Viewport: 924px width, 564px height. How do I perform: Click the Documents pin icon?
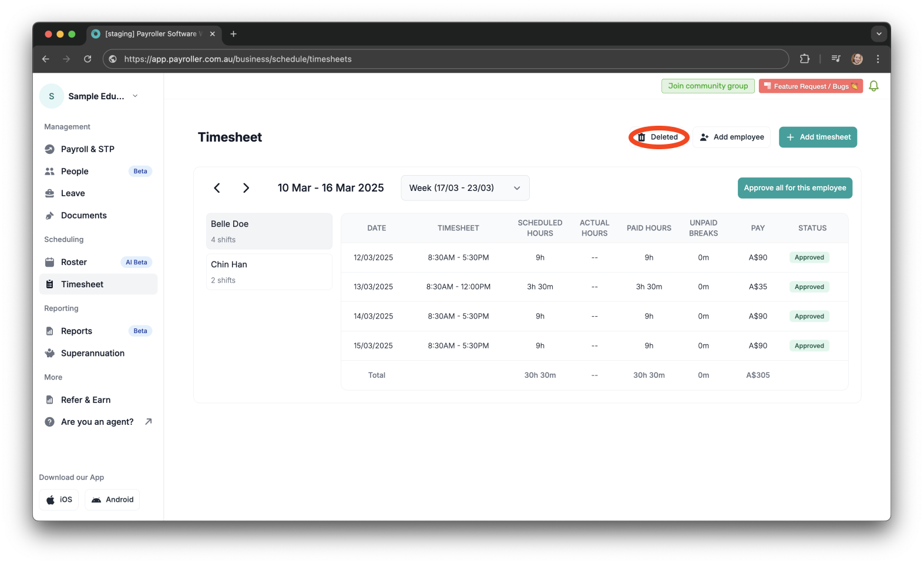pos(50,216)
